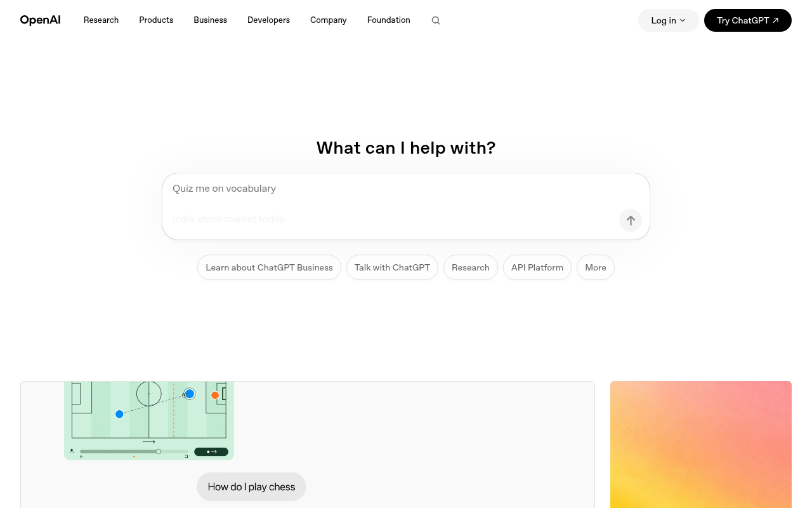Open the Business menu
The image size is (812, 508).
pos(211,20)
